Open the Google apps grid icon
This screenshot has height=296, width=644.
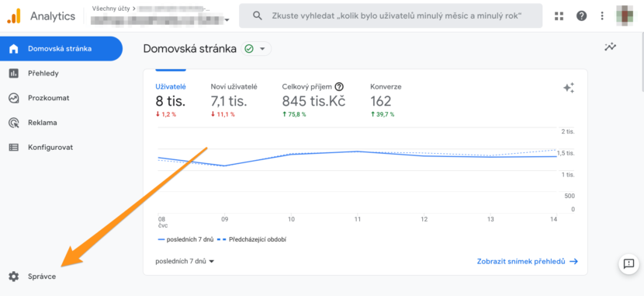559,16
